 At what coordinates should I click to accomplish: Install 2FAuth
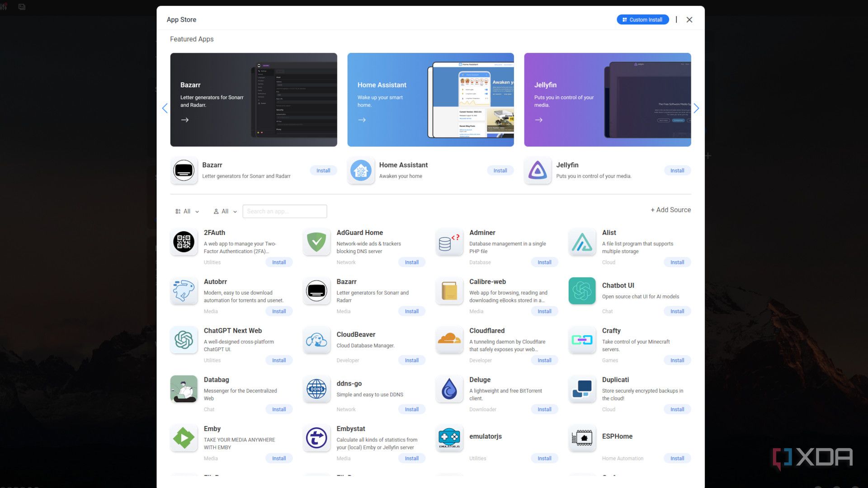(279, 263)
